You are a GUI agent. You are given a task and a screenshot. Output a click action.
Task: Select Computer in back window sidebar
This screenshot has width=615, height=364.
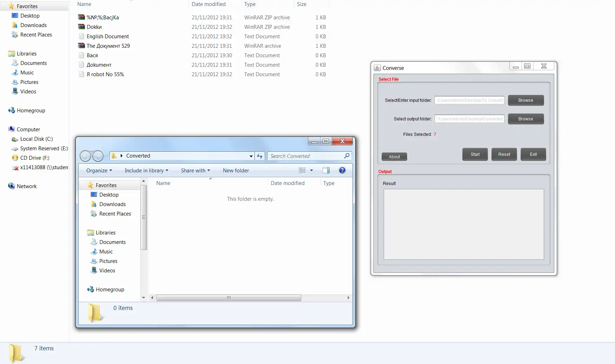pyautogui.click(x=28, y=130)
